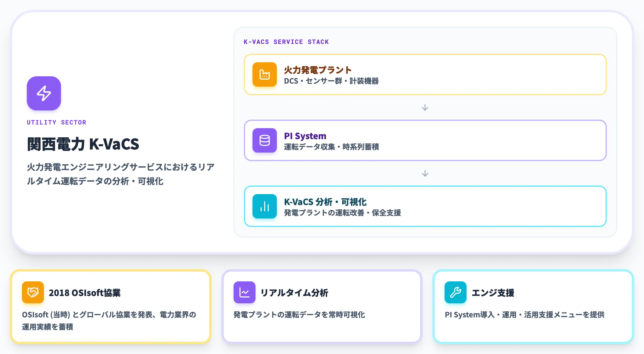Click the teal wrench icon for エンジ支援
The height and width of the screenshot is (354, 644).
[456, 292]
